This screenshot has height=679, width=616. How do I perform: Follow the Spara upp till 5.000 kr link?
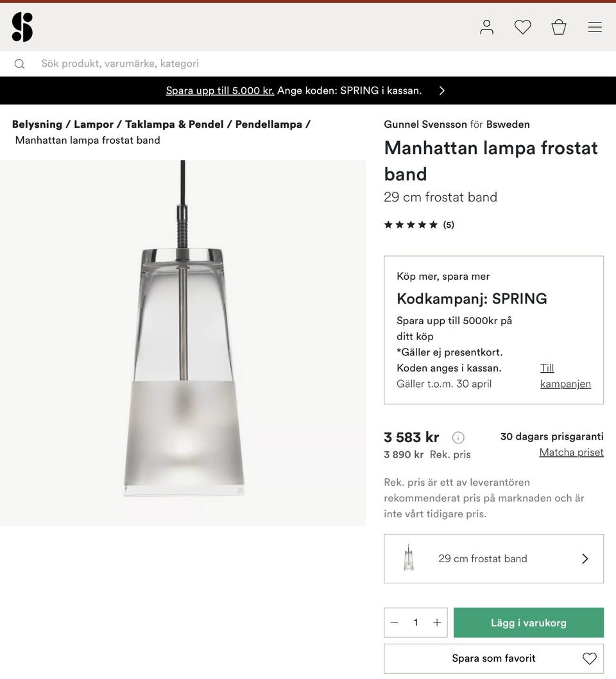click(x=219, y=90)
